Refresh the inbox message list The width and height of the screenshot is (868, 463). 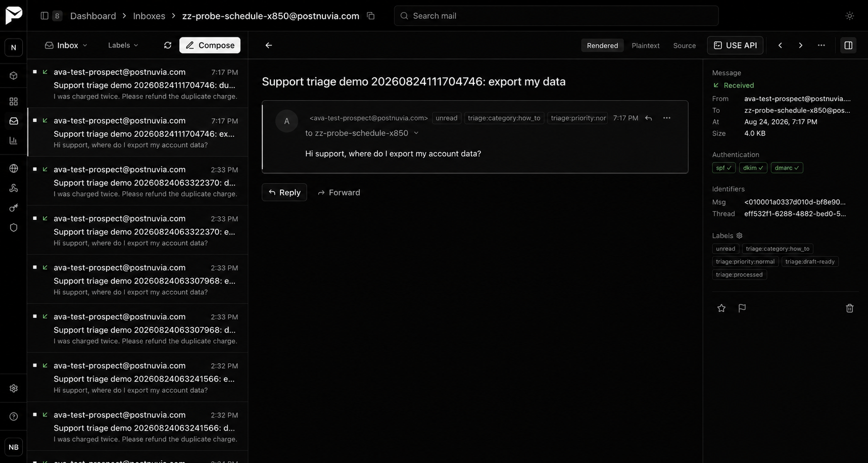click(x=168, y=45)
